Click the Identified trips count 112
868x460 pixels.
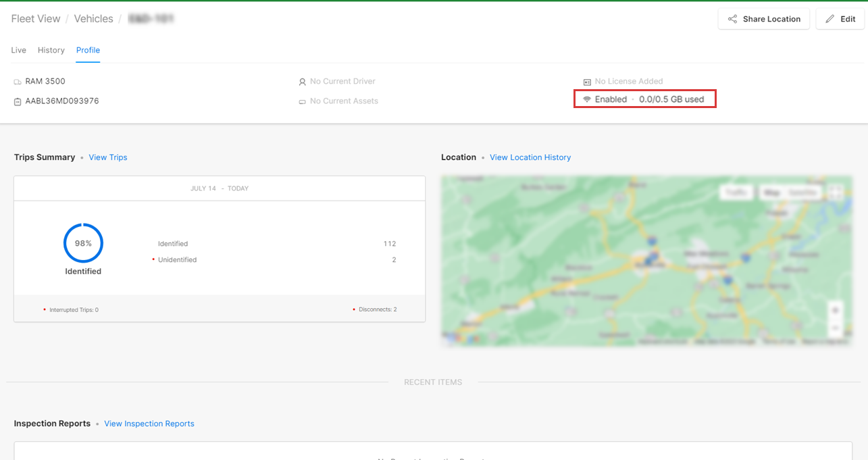[389, 244]
